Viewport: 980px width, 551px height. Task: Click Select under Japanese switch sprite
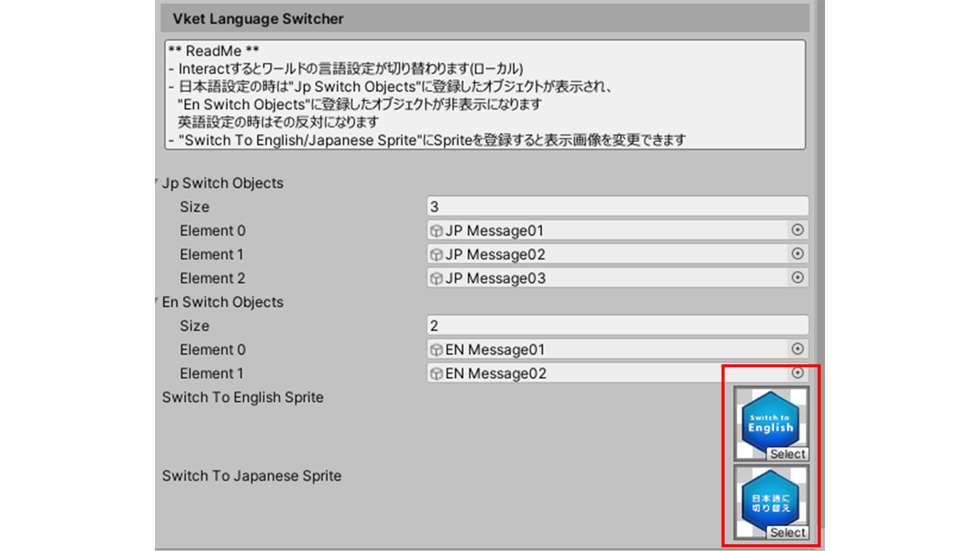pos(788,533)
